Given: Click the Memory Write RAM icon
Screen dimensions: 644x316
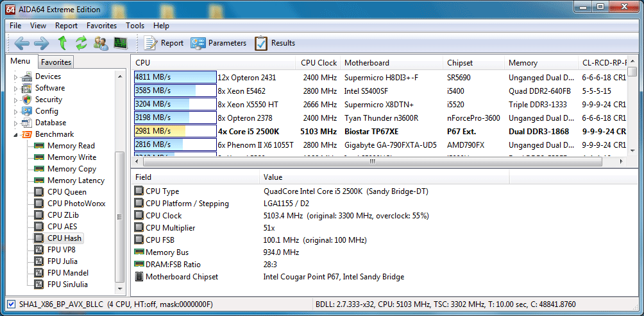Looking at the screenshot, I should (39, 157).
